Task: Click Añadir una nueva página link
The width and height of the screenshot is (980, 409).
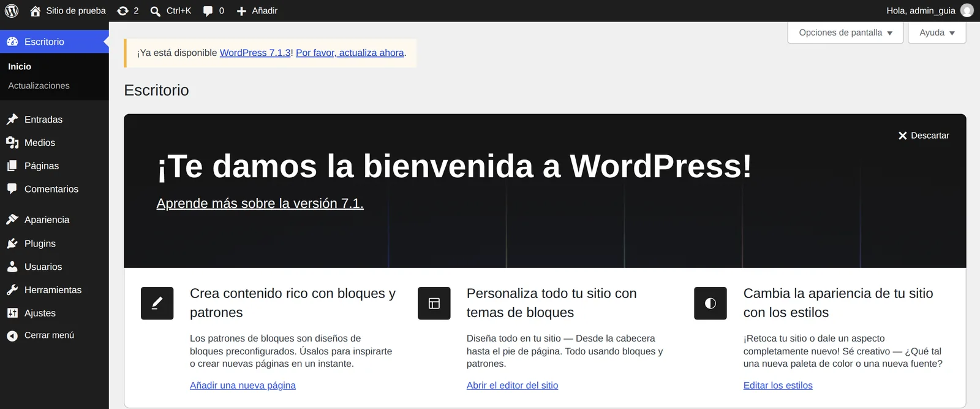Action: point(243,385)
